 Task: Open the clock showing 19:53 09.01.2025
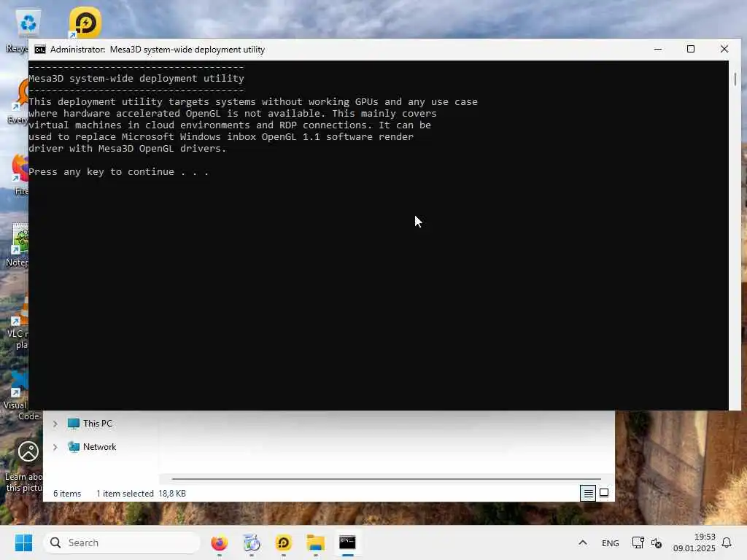pos(694,542)
